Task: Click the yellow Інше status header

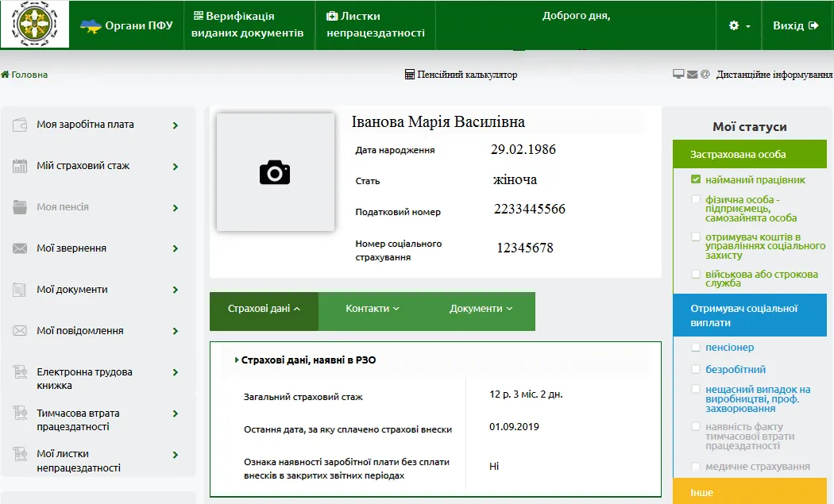Action: click(x=750, y=491)
